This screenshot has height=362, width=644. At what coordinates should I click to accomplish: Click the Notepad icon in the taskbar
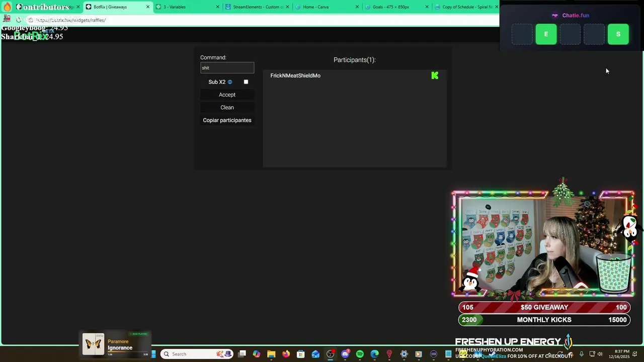point(448,354)
